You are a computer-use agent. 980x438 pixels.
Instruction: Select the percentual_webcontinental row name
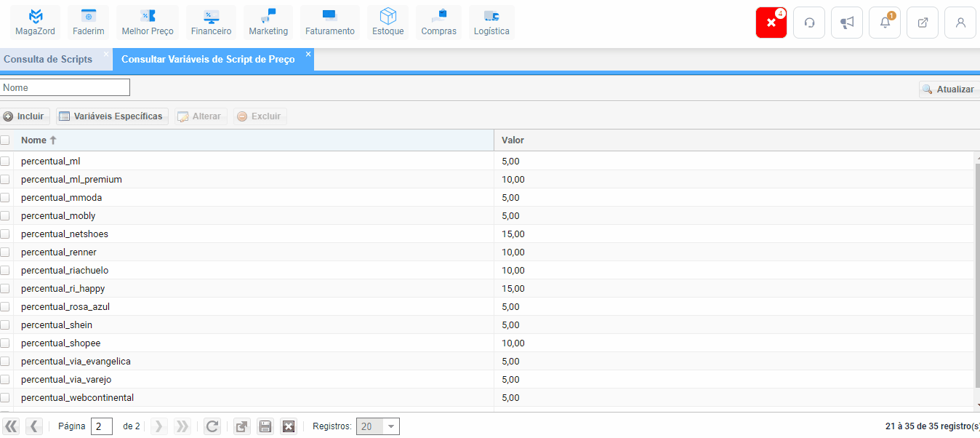tap(77, 397)
